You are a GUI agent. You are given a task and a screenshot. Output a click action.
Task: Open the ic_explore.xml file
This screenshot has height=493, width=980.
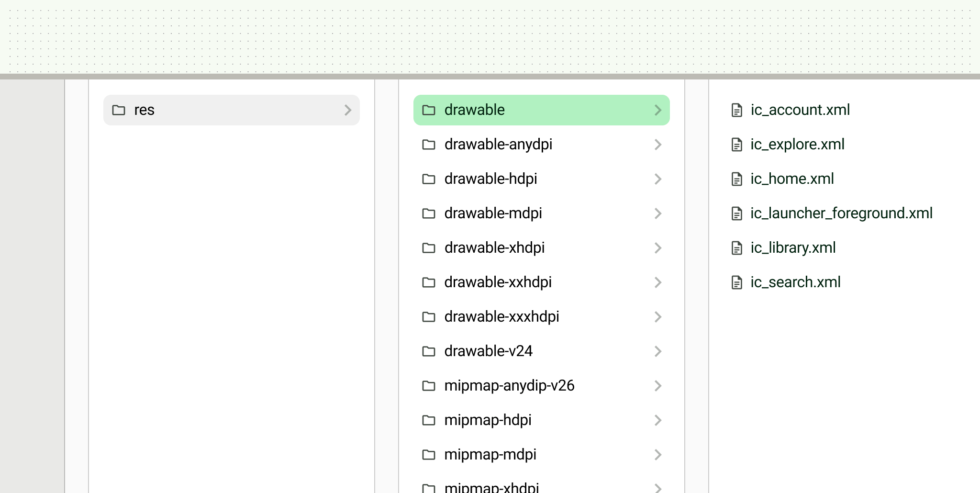pyautogui.click(x=797, y=145)
